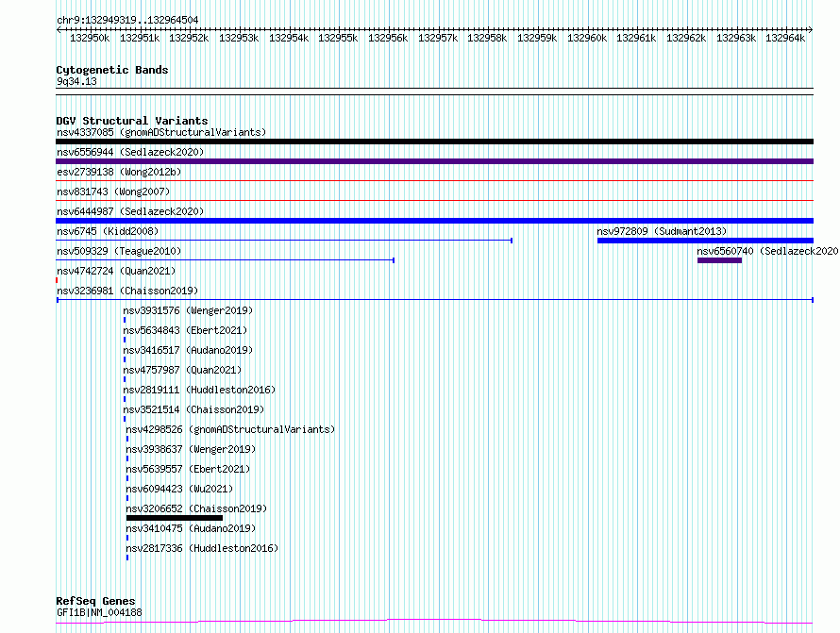Select the nsv2819111 (Huddleston2016) label

(x=199, y=390)
